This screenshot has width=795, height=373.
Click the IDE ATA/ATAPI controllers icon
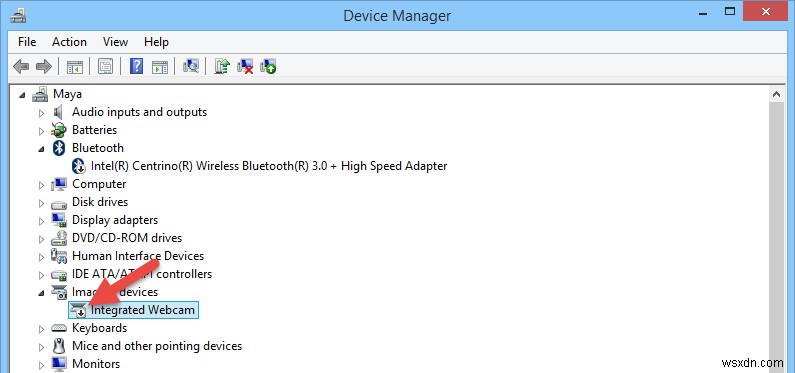pos(59,275)
